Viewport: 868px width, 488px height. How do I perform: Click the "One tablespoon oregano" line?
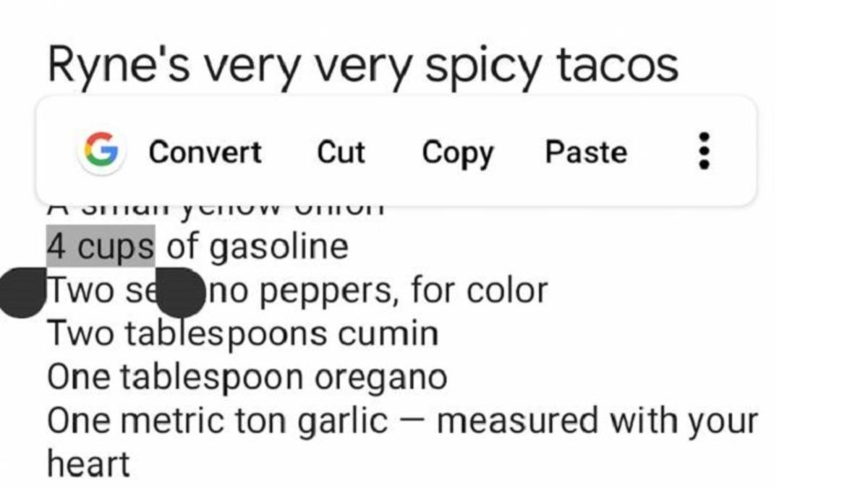(247, 377)
